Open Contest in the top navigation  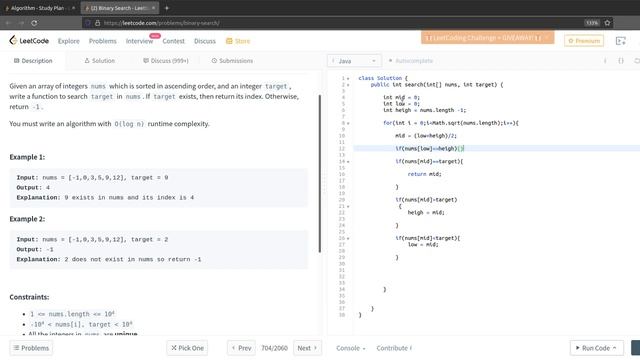tap(173, 41)
